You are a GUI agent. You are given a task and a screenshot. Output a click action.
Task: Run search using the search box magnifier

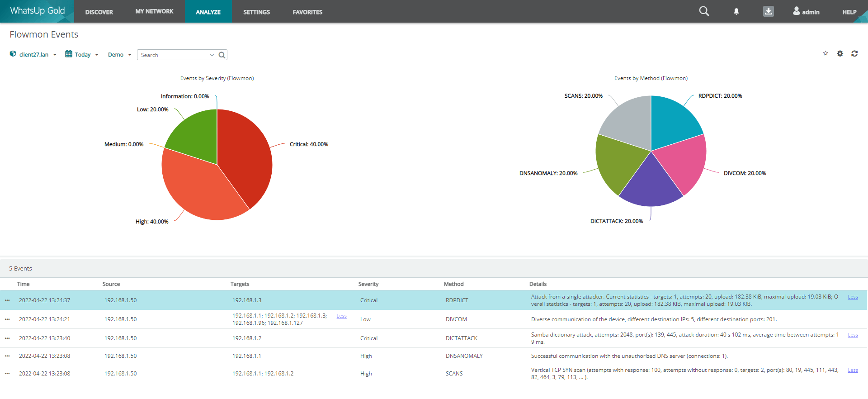[x=222, y=55]
